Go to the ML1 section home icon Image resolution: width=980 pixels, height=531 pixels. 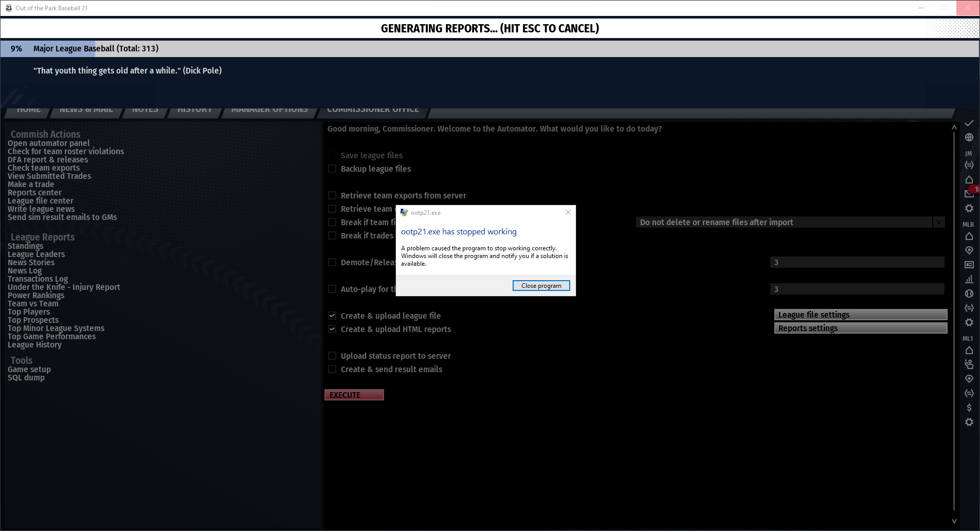point(969,350)
